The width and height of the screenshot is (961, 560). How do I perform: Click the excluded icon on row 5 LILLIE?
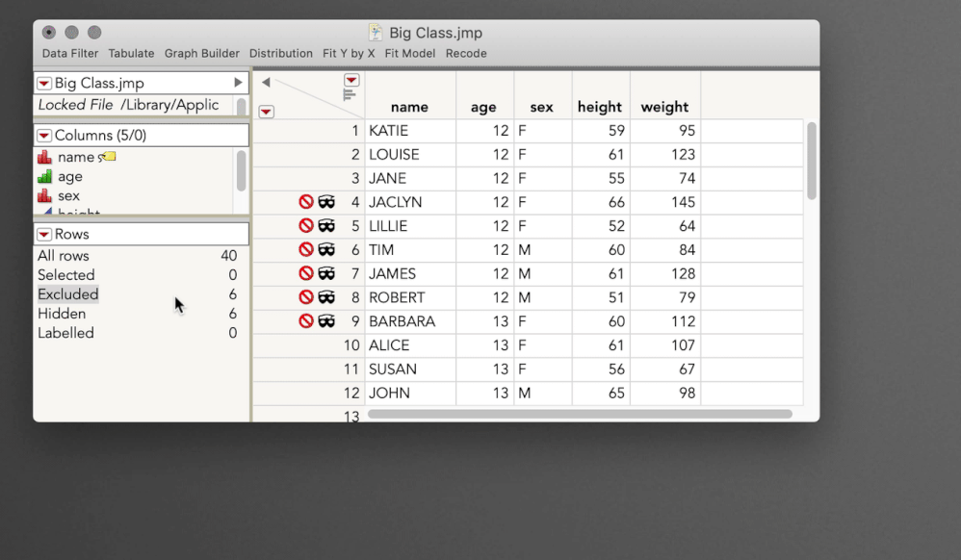(x=306, y=225)
